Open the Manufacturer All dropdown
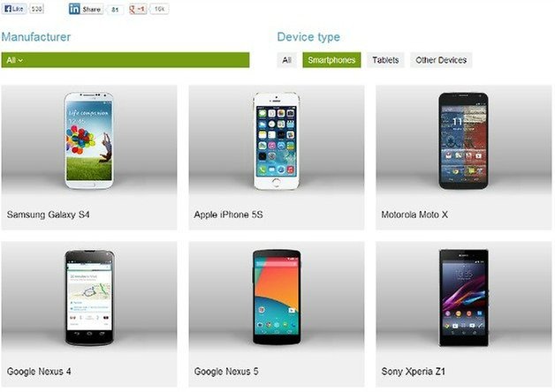Image resolution: width=555 pixels, height=392 pixels. pos(125,60)
